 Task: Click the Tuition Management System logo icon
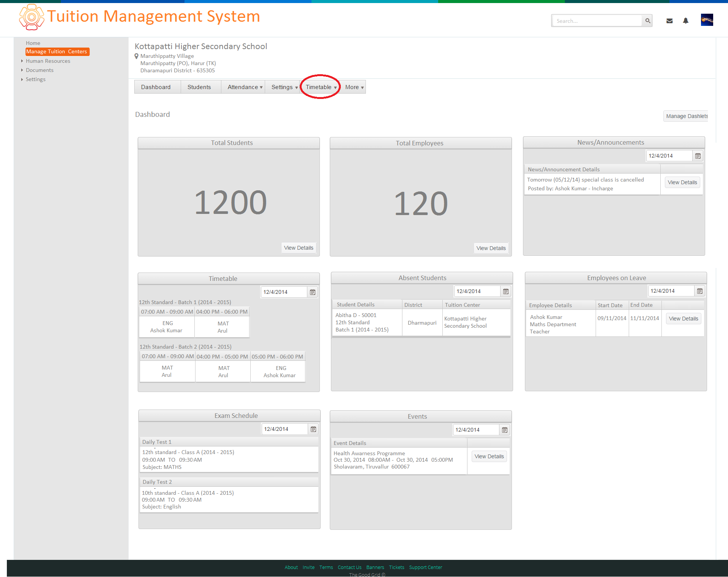(32, 17)
